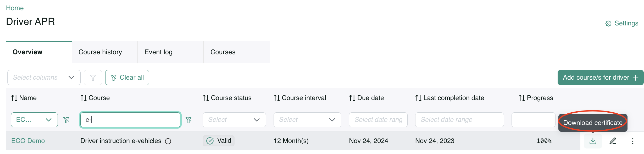Image resolution: width=644 pixels, height=154 pixels.
Task: Open the Select columns dropdown
Action: tap(44, 78)
